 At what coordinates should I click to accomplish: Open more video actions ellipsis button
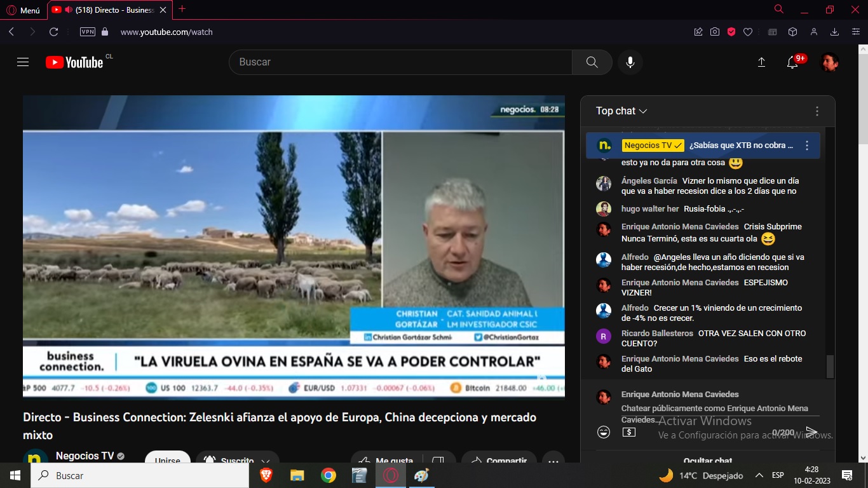(x=553, y=457)
